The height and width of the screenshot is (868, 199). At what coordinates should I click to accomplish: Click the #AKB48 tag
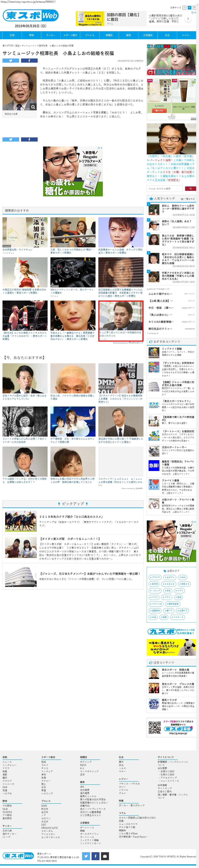[169, 584]
